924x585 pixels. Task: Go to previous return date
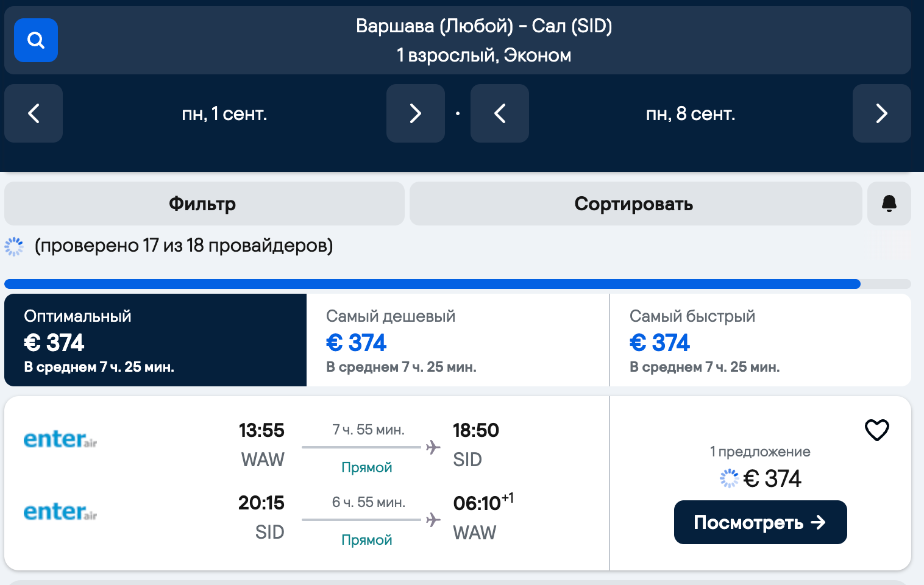pyautogui.click(x=499, y=113)
